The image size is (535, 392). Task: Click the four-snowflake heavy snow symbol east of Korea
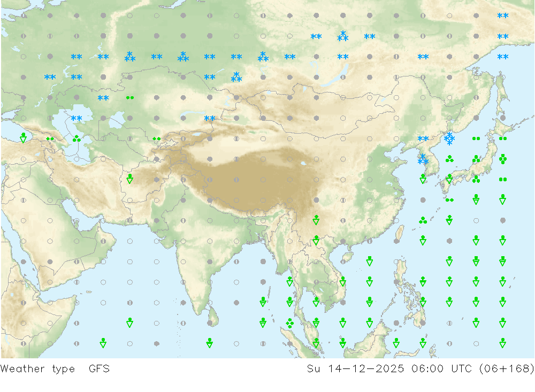[449, 139]
